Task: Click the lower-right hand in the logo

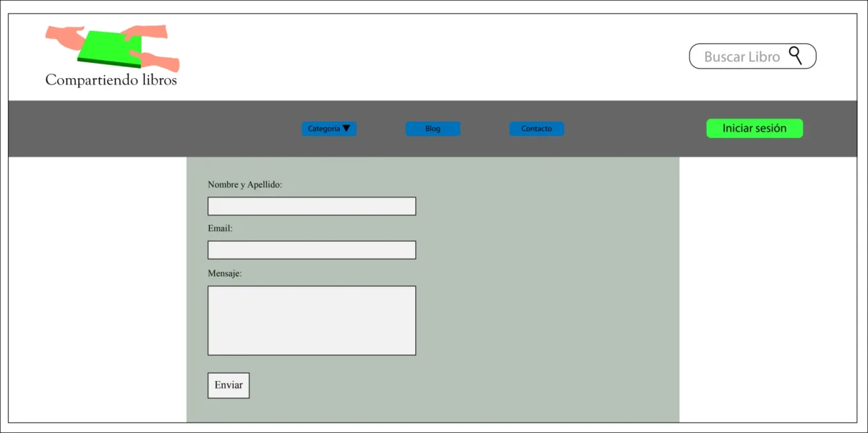Action: pos(163,63)
